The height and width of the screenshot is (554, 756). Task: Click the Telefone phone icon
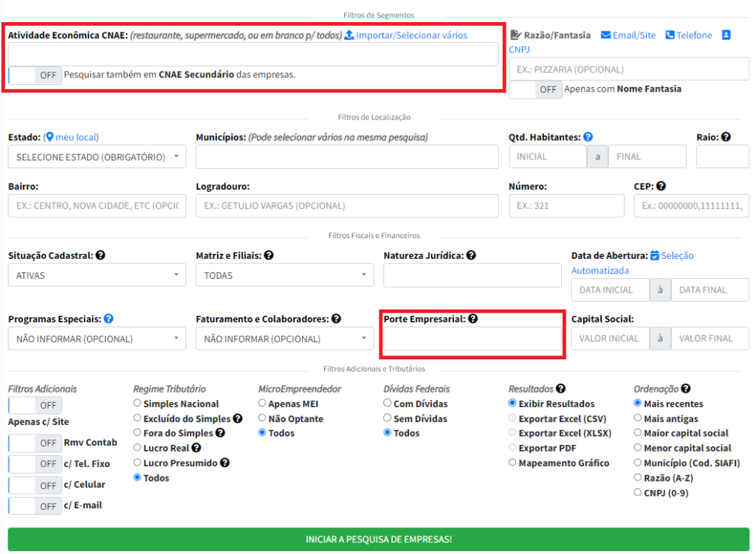click(669, 34)
